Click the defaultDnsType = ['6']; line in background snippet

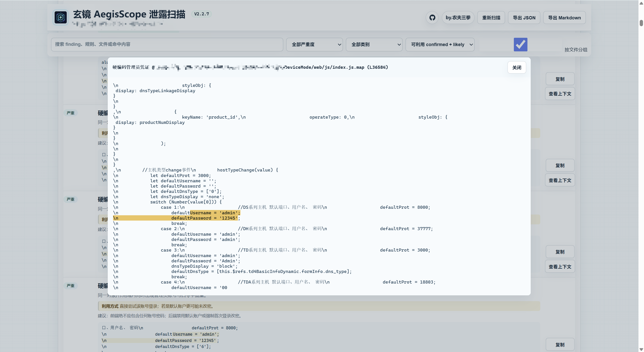183,346
